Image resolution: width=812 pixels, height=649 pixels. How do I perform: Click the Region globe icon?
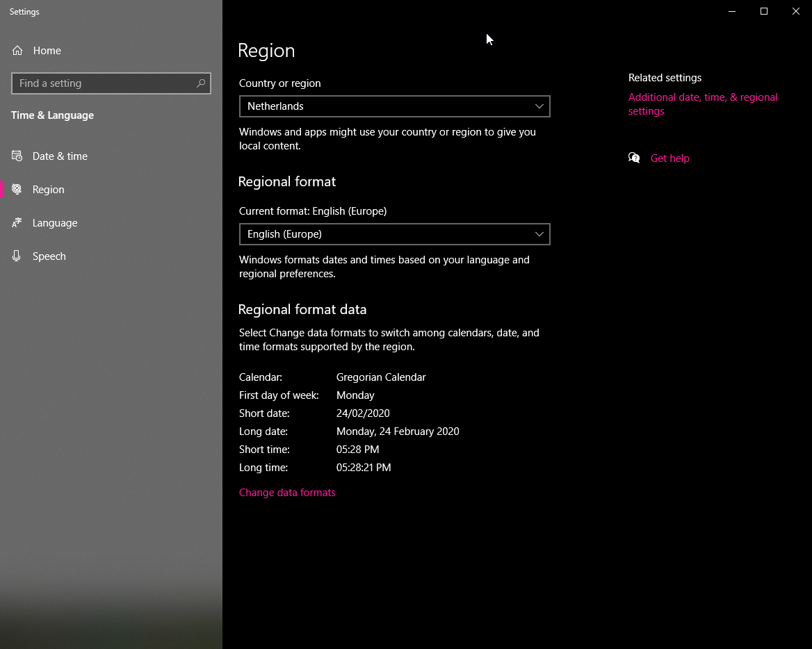(x=17, y=190)
